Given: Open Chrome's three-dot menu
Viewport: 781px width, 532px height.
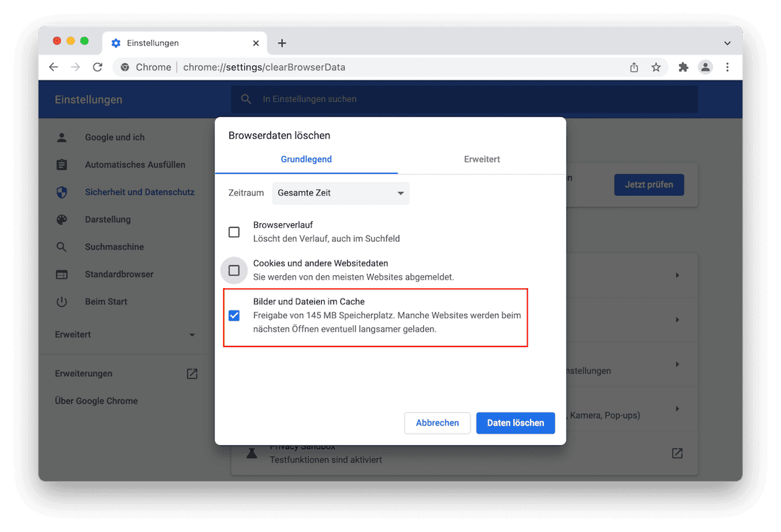Looking at the screenshot, I should click(x=727, y=67).
